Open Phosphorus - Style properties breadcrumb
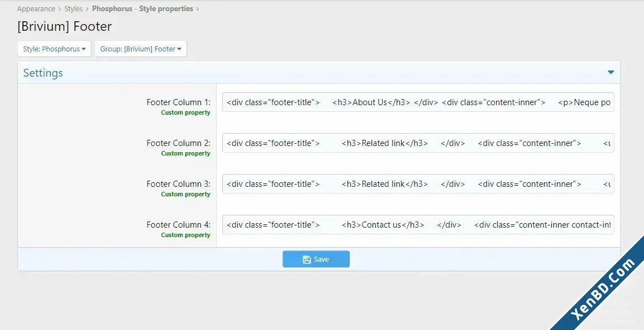 click(x=142, y=8)
